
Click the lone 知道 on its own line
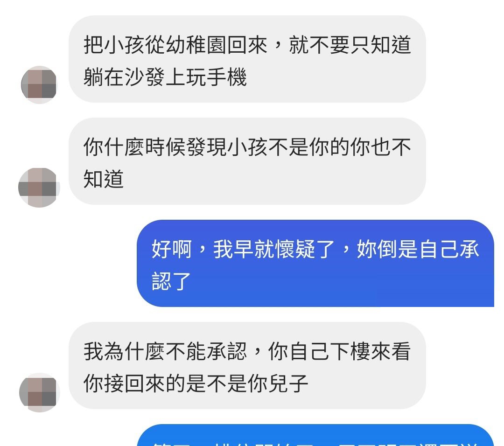pos(104,179)
